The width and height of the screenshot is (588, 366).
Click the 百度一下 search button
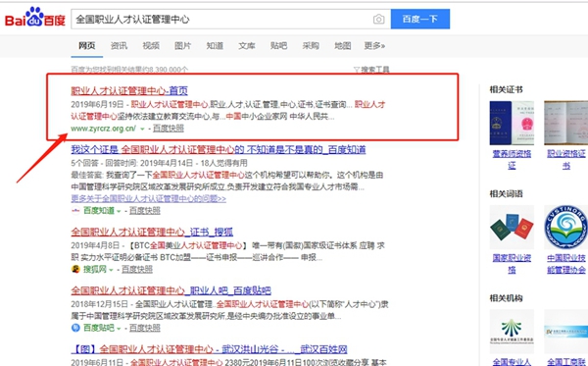click(420, 19)
